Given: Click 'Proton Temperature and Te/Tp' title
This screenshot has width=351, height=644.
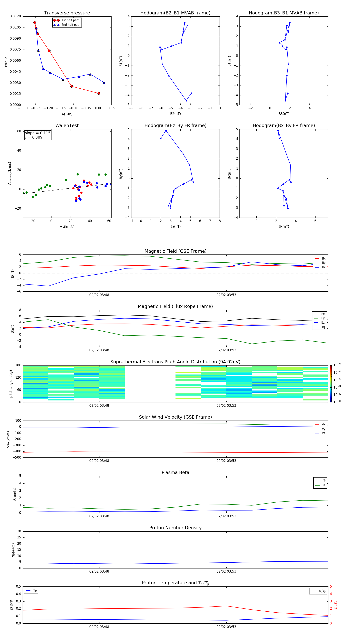Looking at the screenshot, I should (x=175, y=583).
